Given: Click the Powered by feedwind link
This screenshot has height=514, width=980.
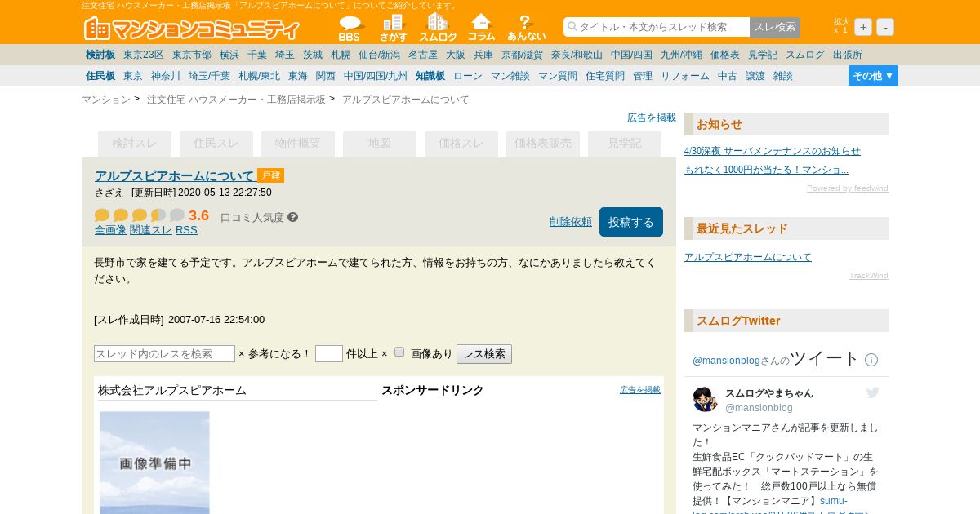Looking at the screenshot, I should coord(848,188).
